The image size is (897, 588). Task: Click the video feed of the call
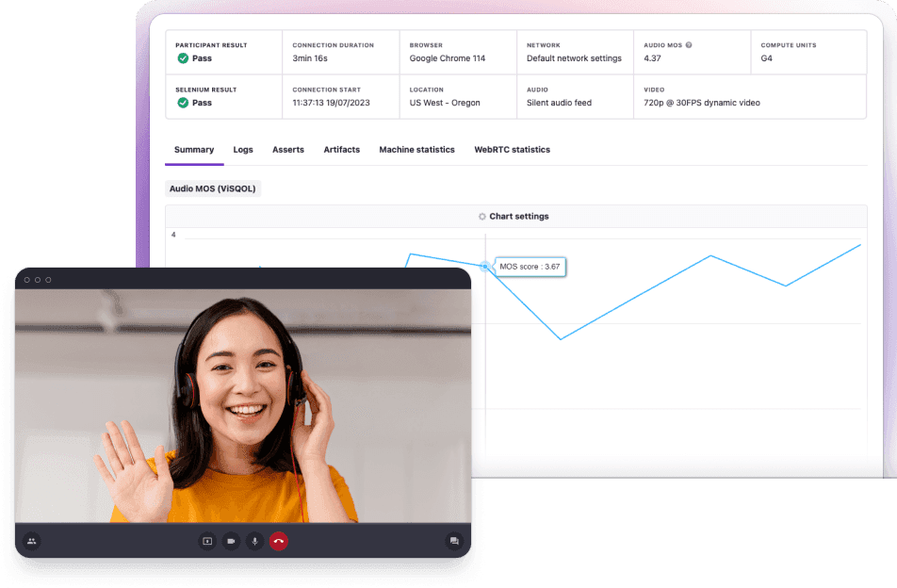243,405
